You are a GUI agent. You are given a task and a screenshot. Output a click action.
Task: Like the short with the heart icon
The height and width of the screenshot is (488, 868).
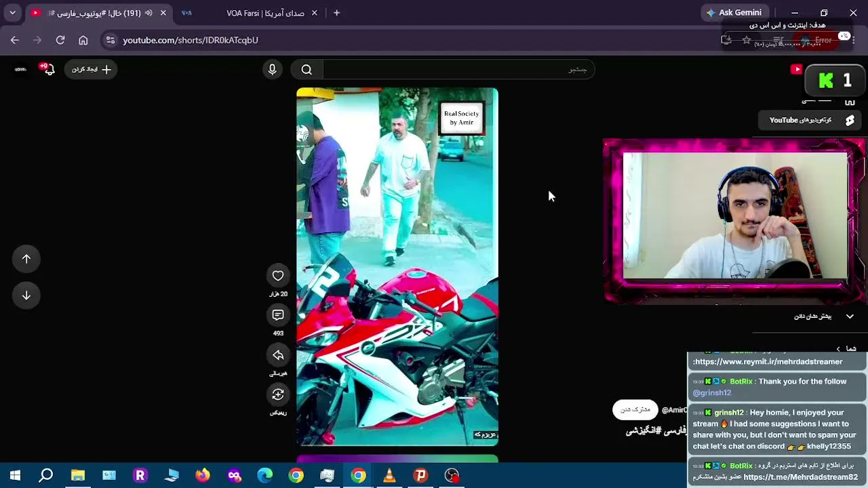tap(278, 275)
